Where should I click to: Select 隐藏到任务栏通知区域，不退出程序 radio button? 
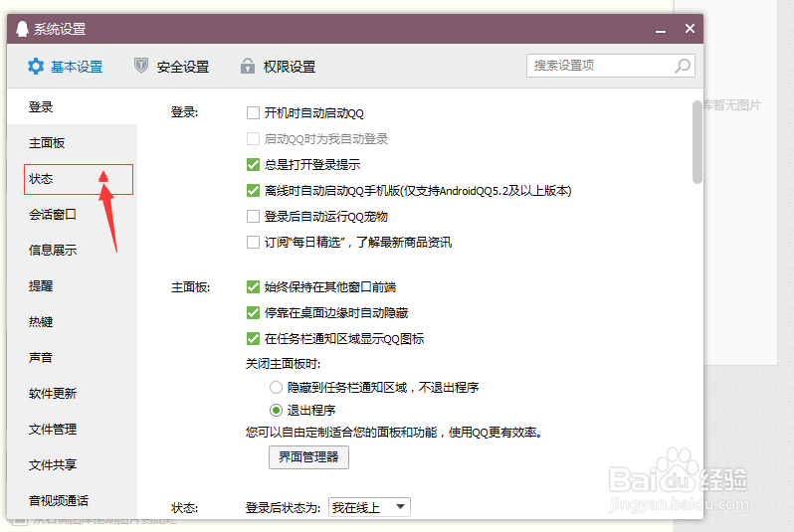click(x=276, y=387)
